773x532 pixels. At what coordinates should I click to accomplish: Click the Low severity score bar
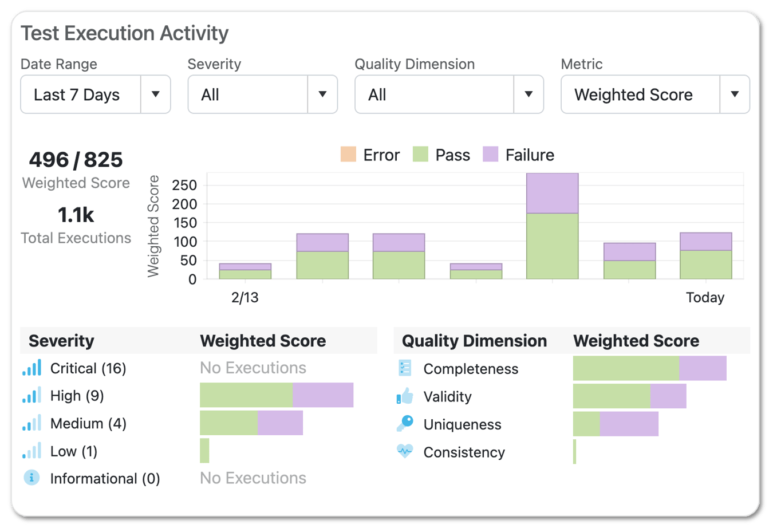[204, 451]
